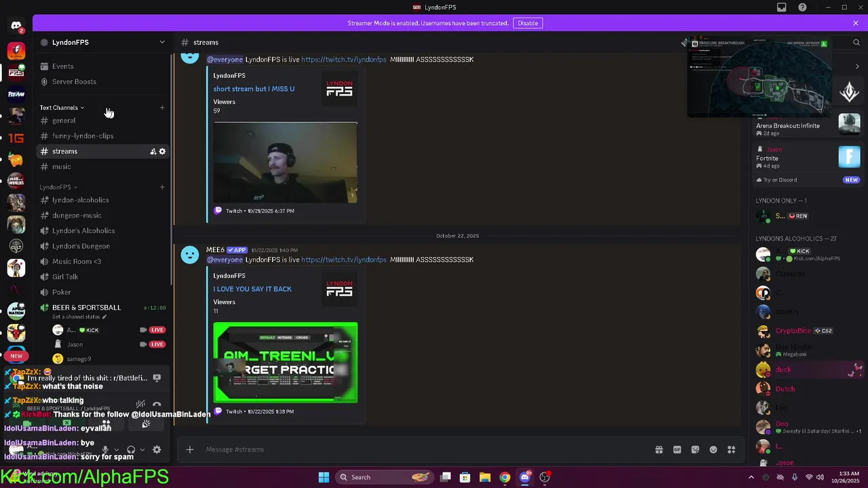Screen dimensions: 868x488
Task: Open the LyndonFPS server icon in sidebar
Action: pos(16,73)
